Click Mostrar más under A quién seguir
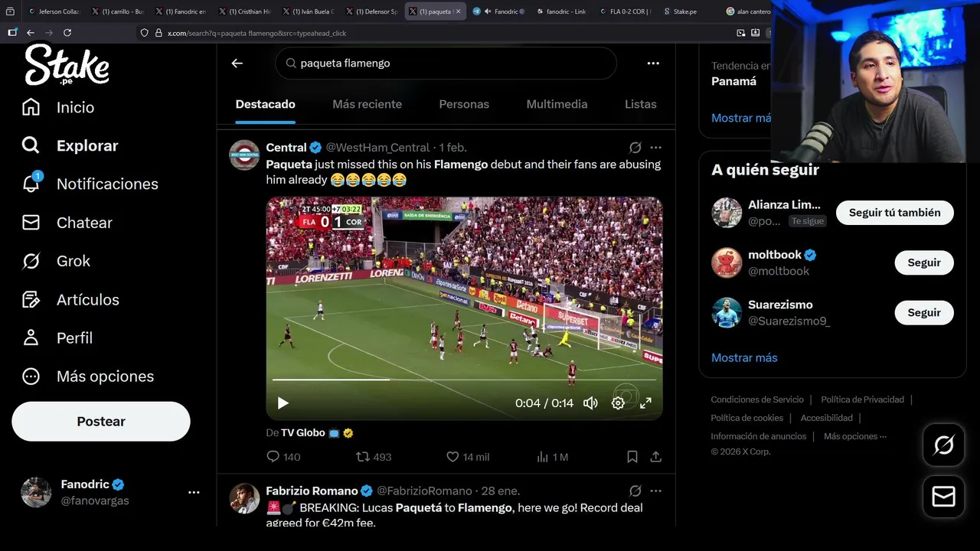This screenshot has width=980, height=551. 744,357
